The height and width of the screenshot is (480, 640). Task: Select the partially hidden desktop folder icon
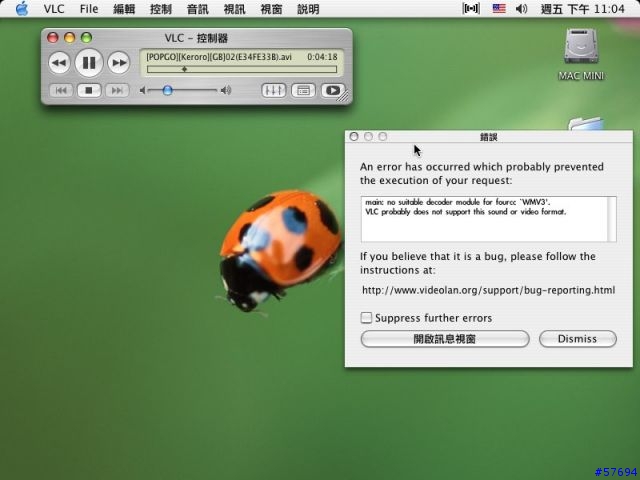tap(586, 124)
